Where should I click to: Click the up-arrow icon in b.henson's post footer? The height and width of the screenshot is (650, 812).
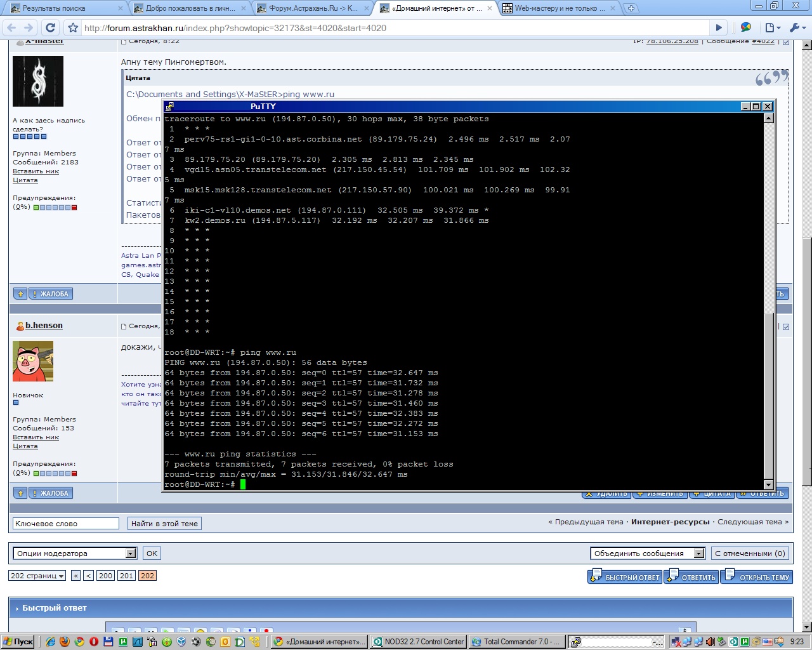[20, 493]
